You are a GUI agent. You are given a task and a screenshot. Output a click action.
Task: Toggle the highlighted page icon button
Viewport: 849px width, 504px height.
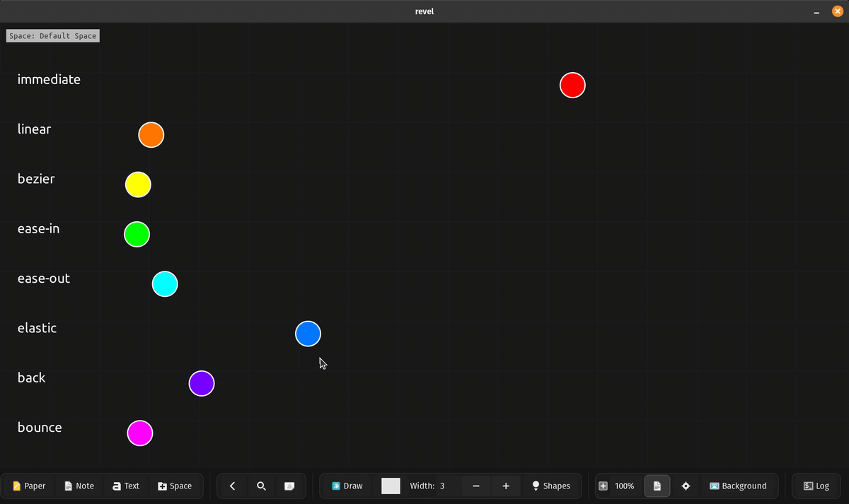click(x=657, y=486)
